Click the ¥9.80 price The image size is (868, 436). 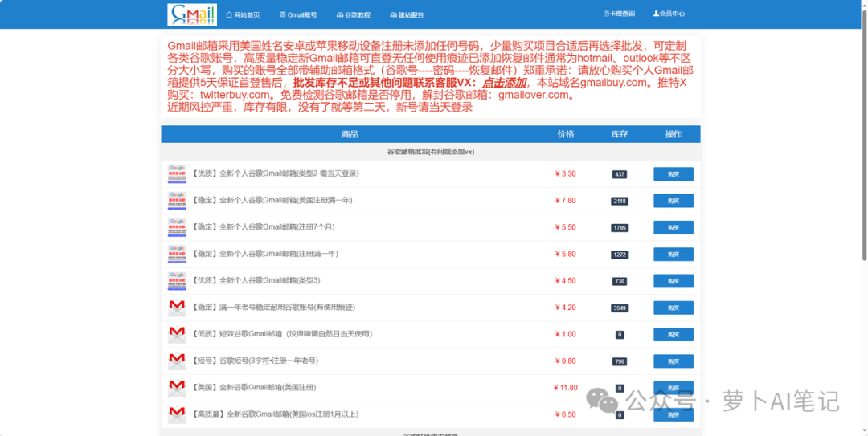pyautogui.click(x=565, y=361)
